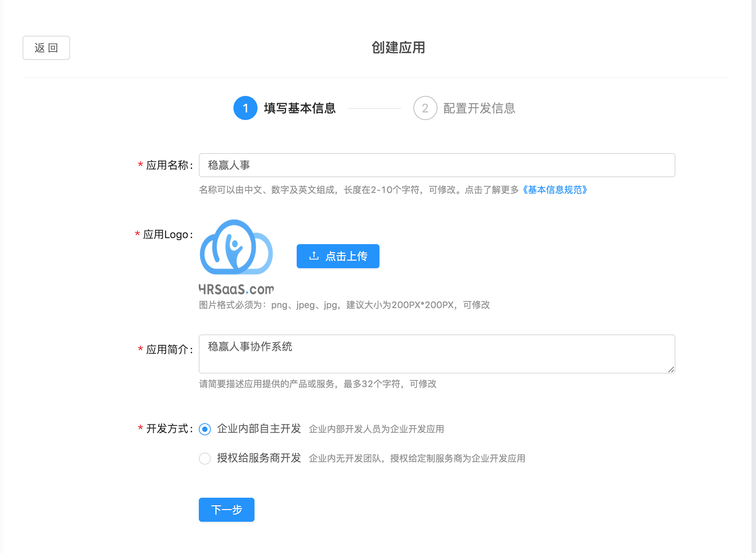
Task: Click the 填写基本信息 step title
Action: [x=300, y=108]
